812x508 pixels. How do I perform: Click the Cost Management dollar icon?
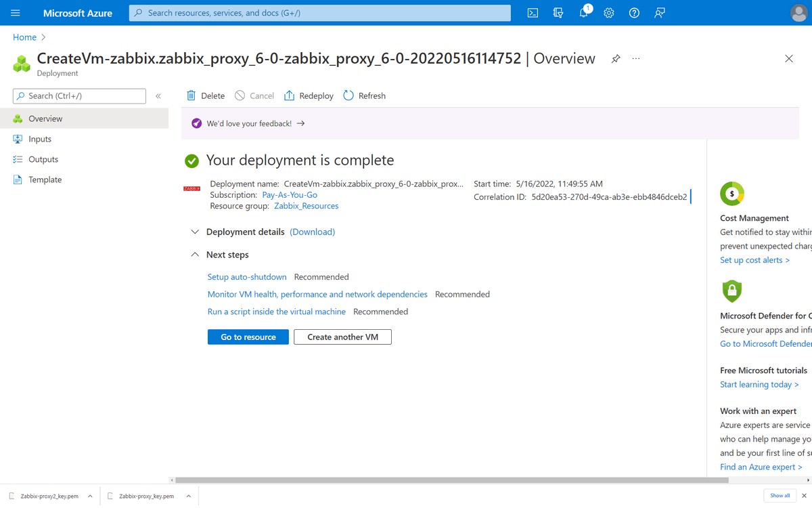(x=732, y=194)
